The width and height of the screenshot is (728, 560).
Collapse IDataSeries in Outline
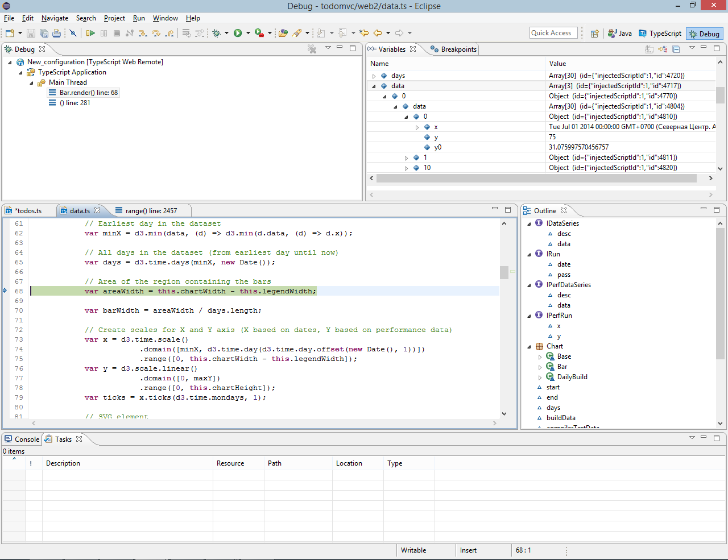point(529,223)
